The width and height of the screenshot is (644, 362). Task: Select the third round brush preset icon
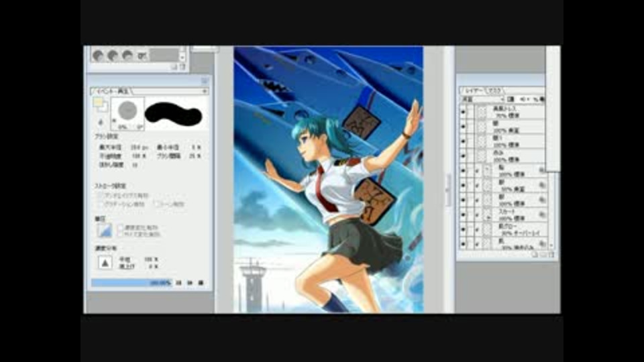pyautogui.click(x=127, y=56)
